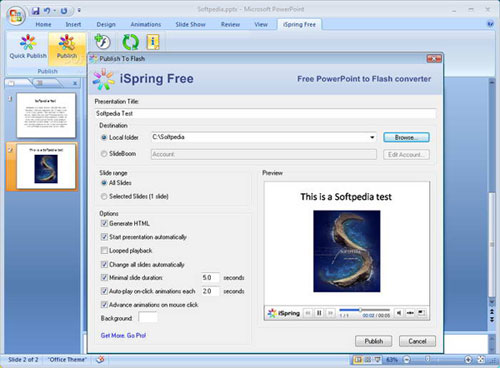Choose the All Slides radio button

tap(104, 183)
